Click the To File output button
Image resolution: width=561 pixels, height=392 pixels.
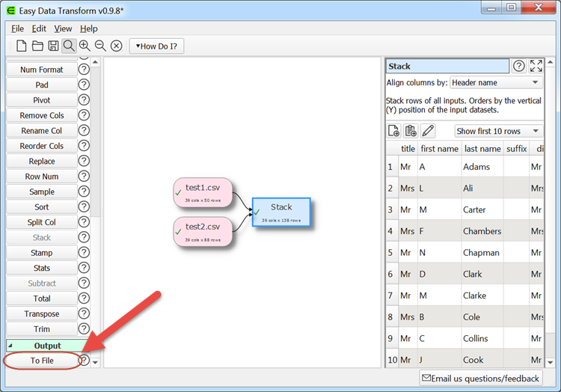pyautogui.click(x=42, y=361)
